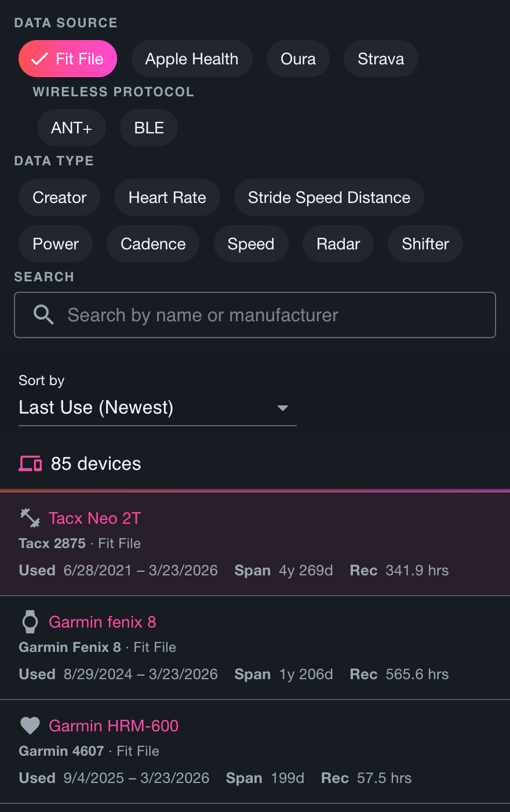Screen dimensions: 510x812
Task: Toggle the ANT+ wireless protocol filter
Action: [71, 128]
